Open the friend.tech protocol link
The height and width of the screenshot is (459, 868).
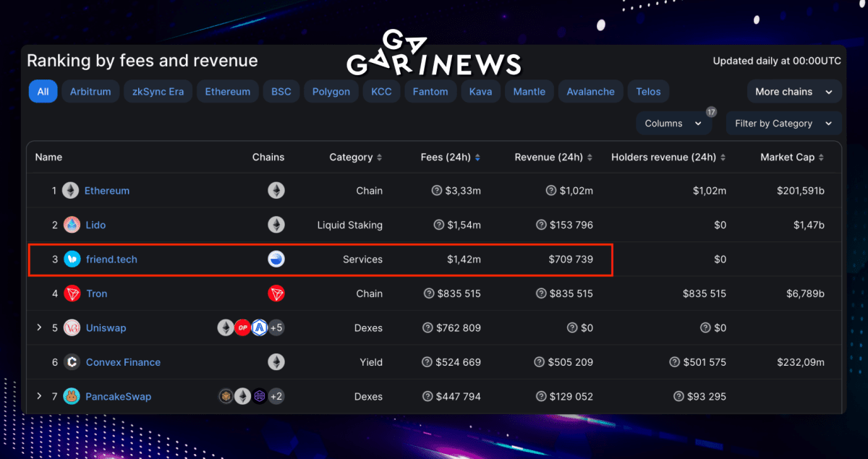click(111, 259)
